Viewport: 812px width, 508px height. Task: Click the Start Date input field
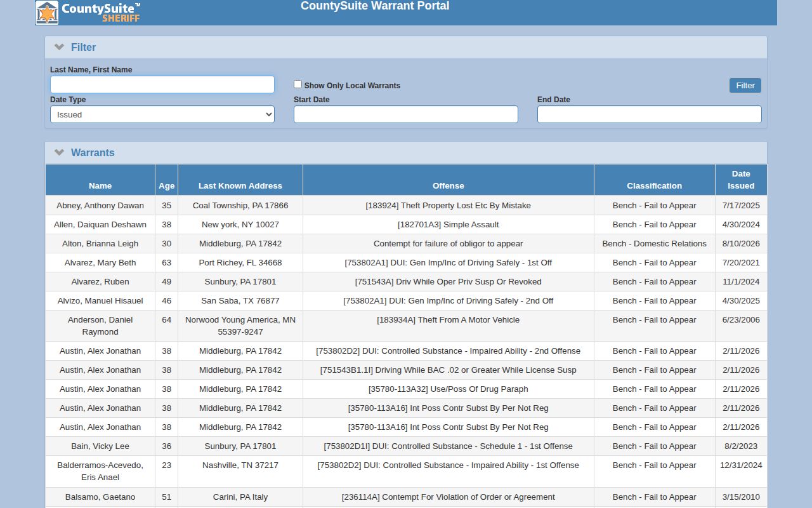[406, 114]
